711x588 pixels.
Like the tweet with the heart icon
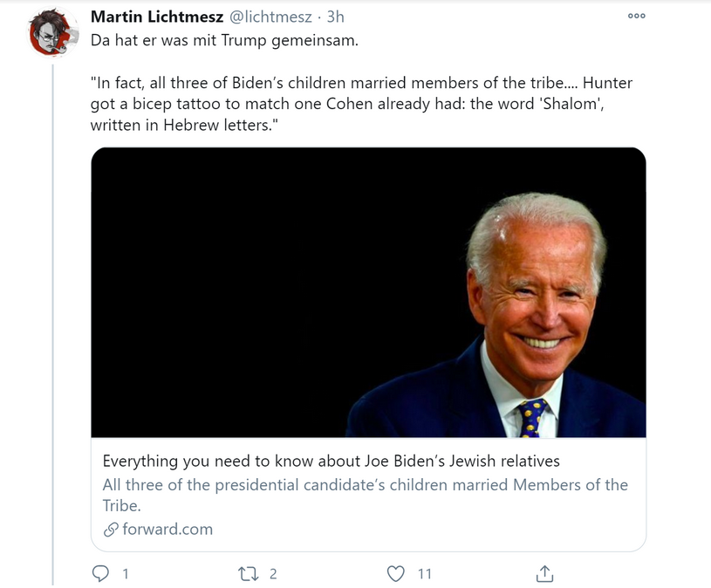tap(396, 573)
